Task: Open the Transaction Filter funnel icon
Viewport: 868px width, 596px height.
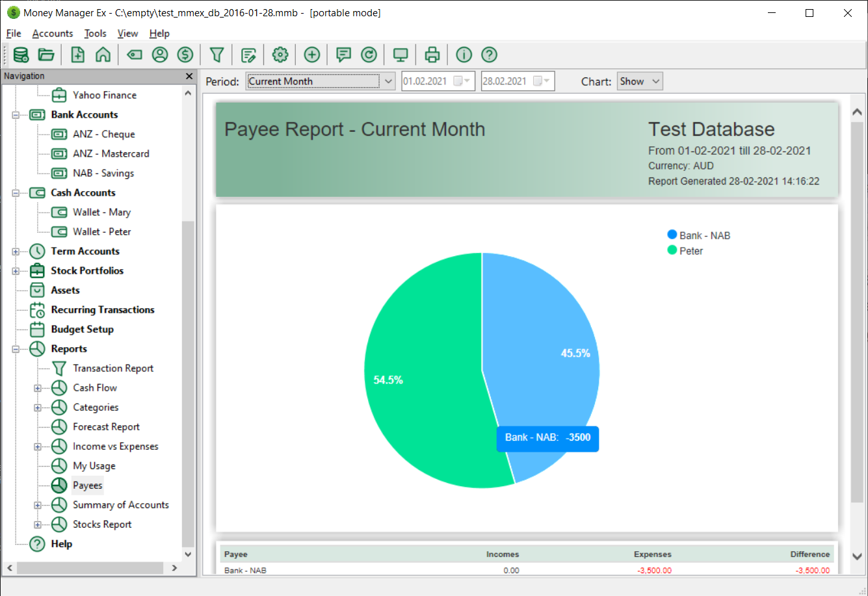Action: pos(217,55)
